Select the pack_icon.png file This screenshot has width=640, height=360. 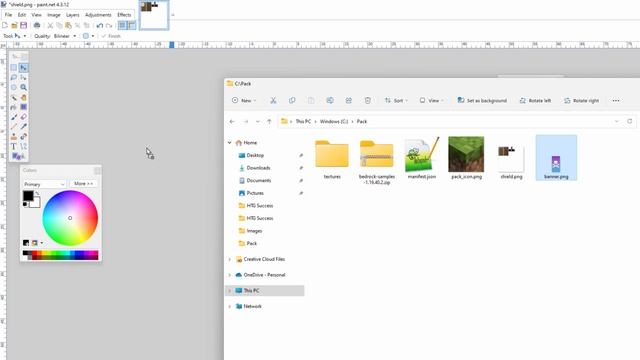466,158
